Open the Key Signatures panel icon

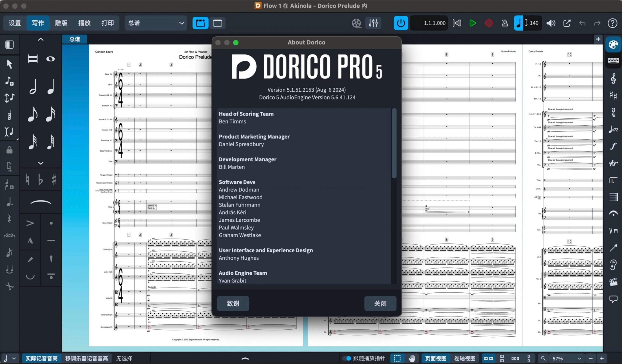(613, 95)
